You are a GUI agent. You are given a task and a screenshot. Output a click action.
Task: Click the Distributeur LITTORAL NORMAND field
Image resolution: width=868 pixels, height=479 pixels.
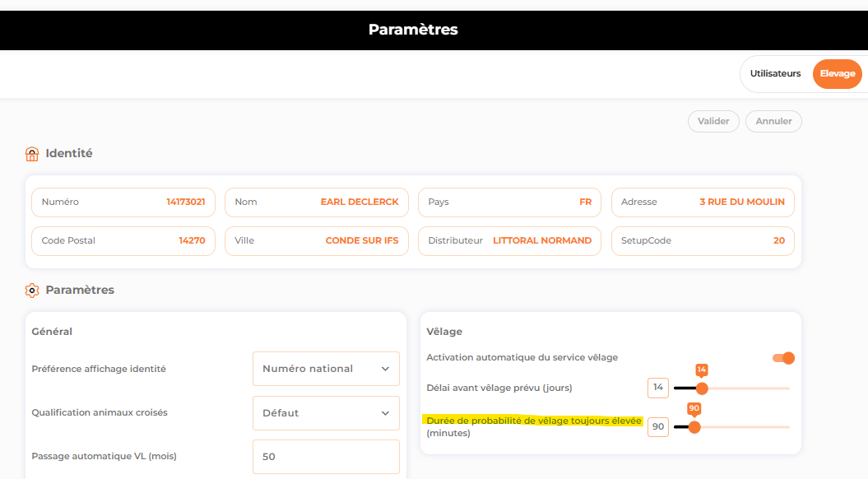tap(509, 241)
